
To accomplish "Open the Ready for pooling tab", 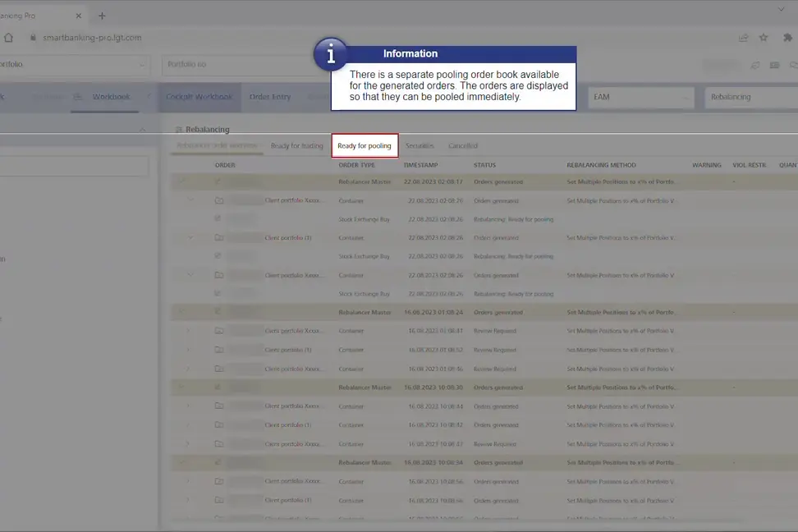I will [365, 146].
